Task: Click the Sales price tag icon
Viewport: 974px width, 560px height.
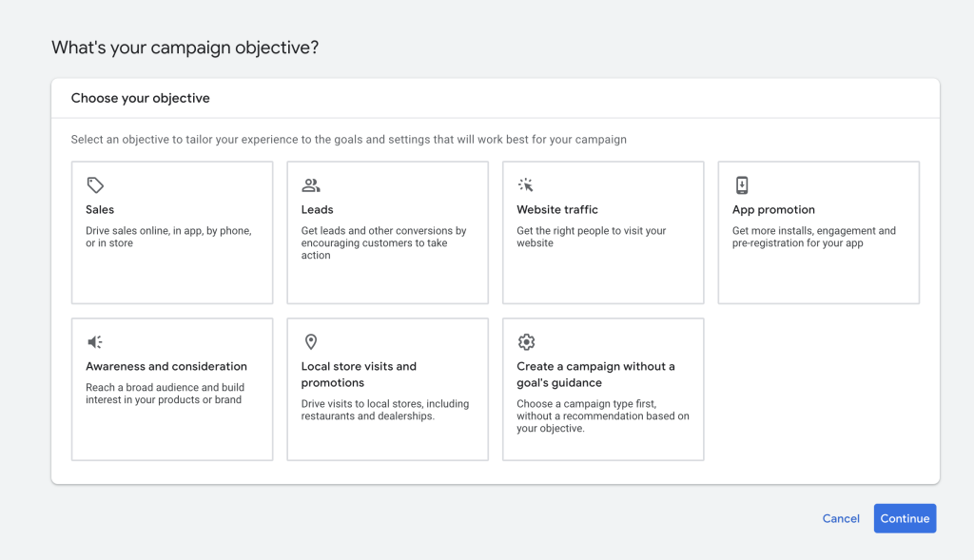Action: (x=95, y=185)
